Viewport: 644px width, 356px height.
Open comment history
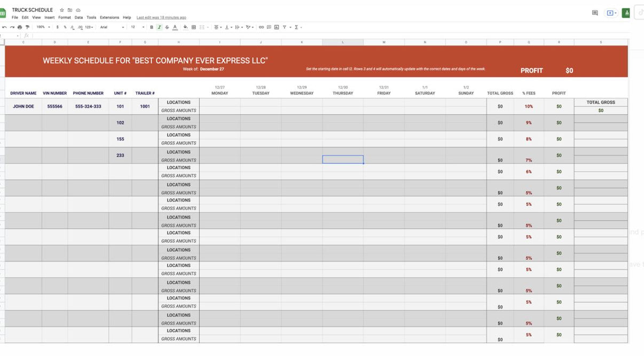(x=594, y=12)
